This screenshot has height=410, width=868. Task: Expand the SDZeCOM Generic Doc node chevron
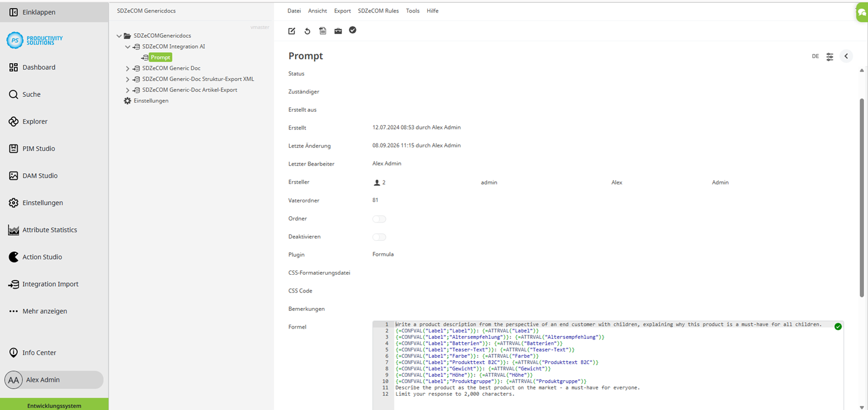pyautogui.click(x=127, y=68)
